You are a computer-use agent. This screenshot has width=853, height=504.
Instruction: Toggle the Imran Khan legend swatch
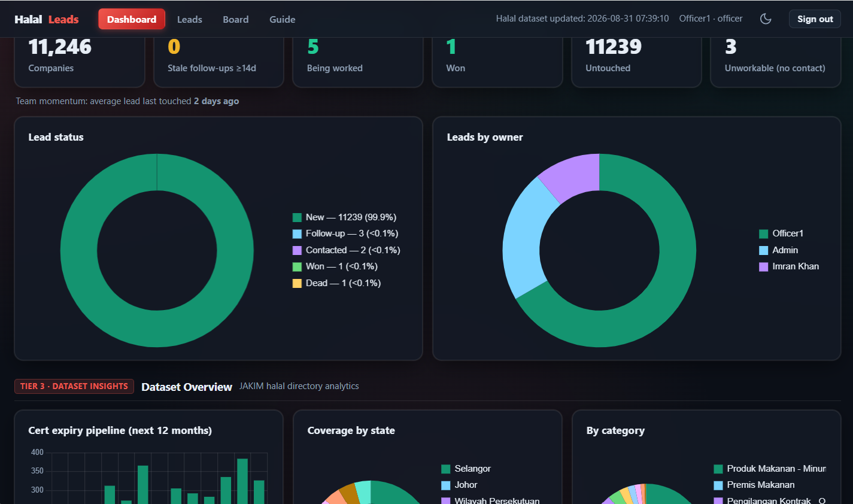click(764, 267)
